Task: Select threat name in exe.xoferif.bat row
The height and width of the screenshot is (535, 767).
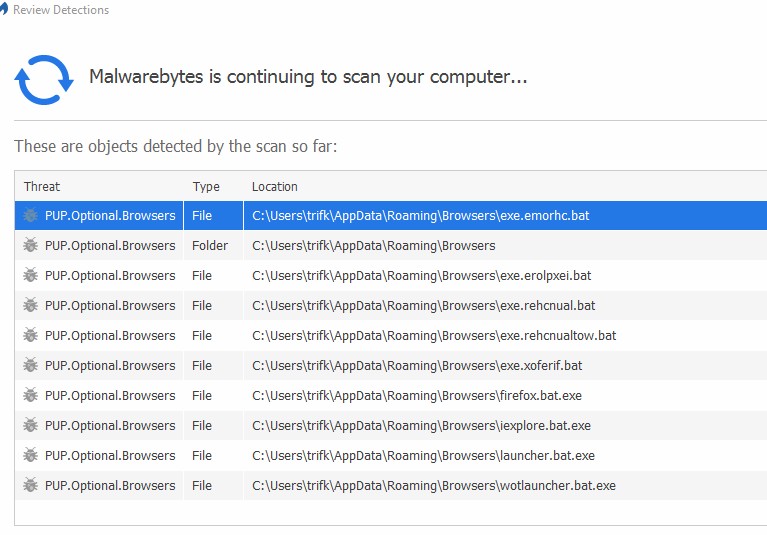Action: click(110, 366)
